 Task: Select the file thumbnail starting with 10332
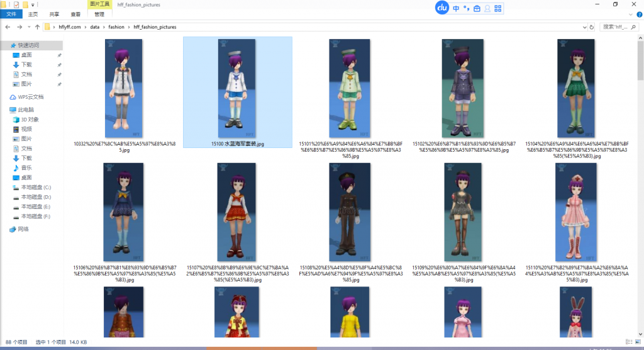point(124,88)
